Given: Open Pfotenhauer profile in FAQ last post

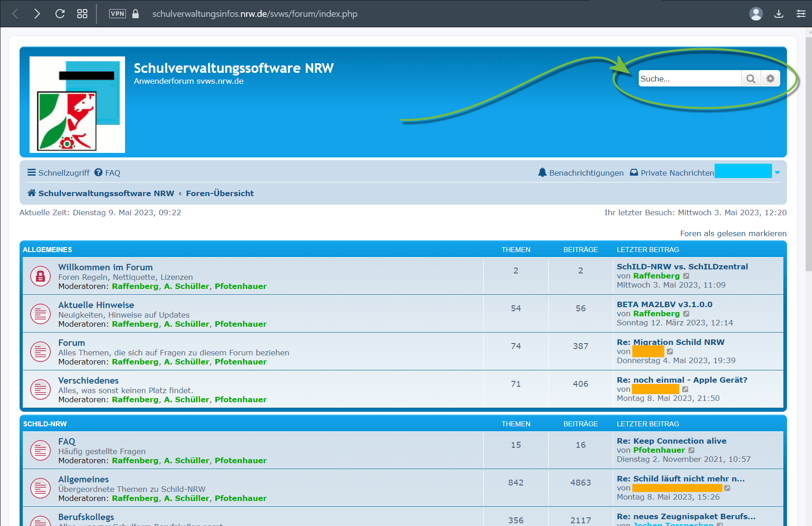Looking at the screenshot, I should click(x=659, y=450).
